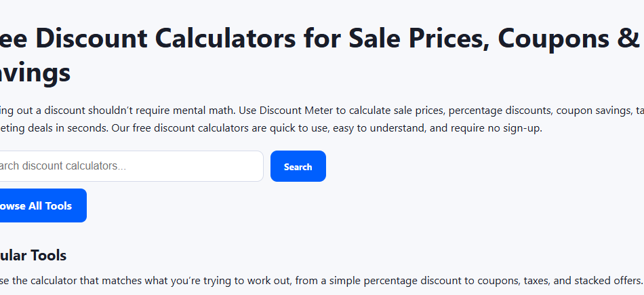Select the word Savings in the heading
Image resolution: width=644 pixels, height=295 pixels.
(x=35, y=73)
